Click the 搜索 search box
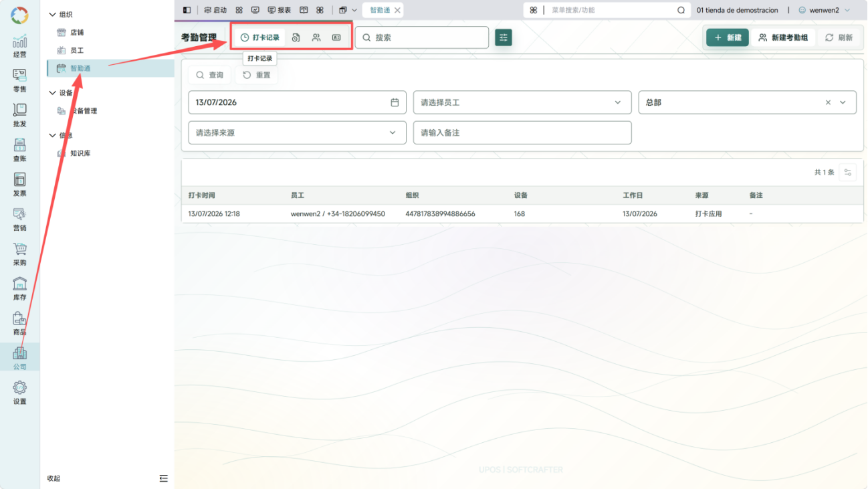The height and width of the screenshot is (489, 868). click(422, 37)
